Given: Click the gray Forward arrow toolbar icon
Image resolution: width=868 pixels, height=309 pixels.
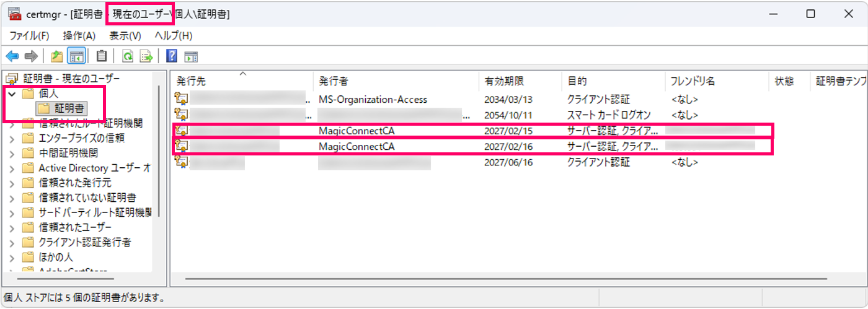Looking at the screenshot, I should click(32, 57).
